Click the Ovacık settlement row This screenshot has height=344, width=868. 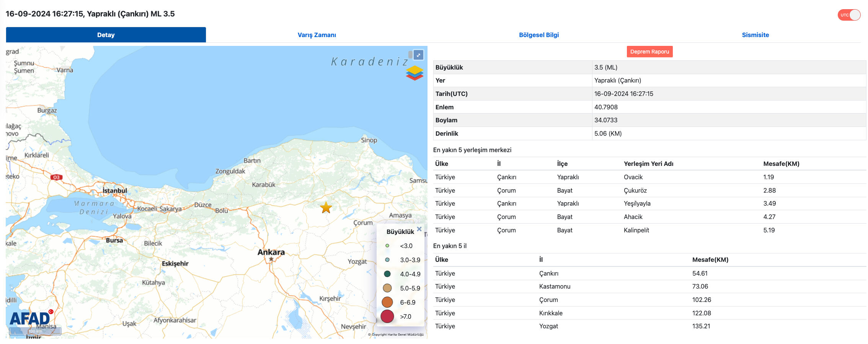point(633,177)
